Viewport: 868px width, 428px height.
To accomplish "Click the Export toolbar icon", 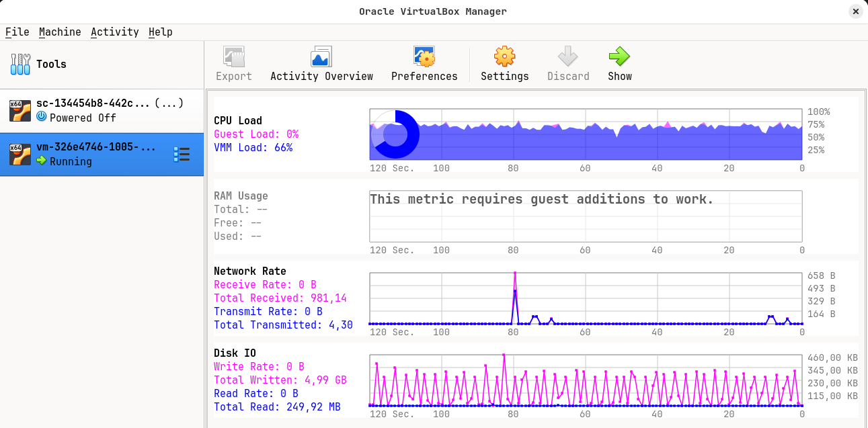I will click(x=233, y=56).
